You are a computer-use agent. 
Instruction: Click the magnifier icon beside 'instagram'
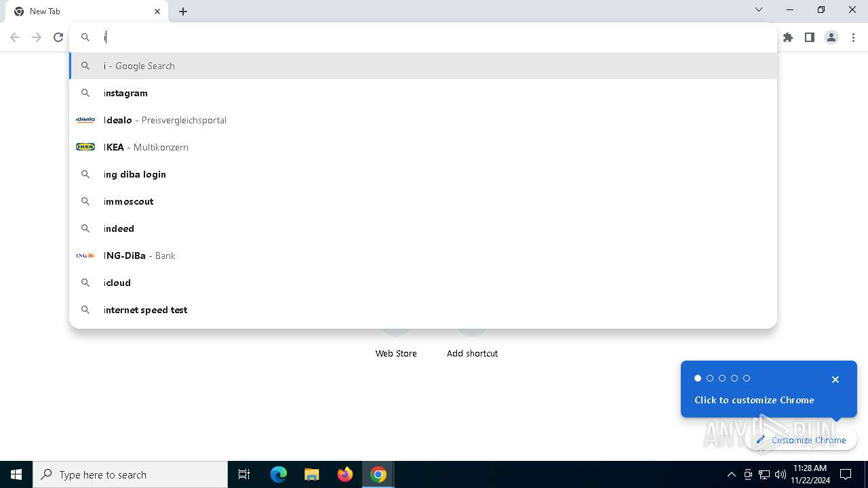pyautogui.click(x=85, y=93)
